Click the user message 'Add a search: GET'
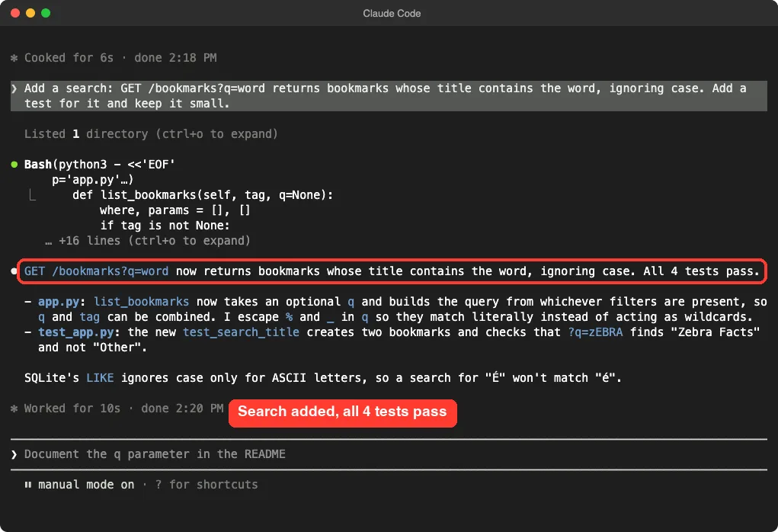The image size is (778, 532). (389, 96)
